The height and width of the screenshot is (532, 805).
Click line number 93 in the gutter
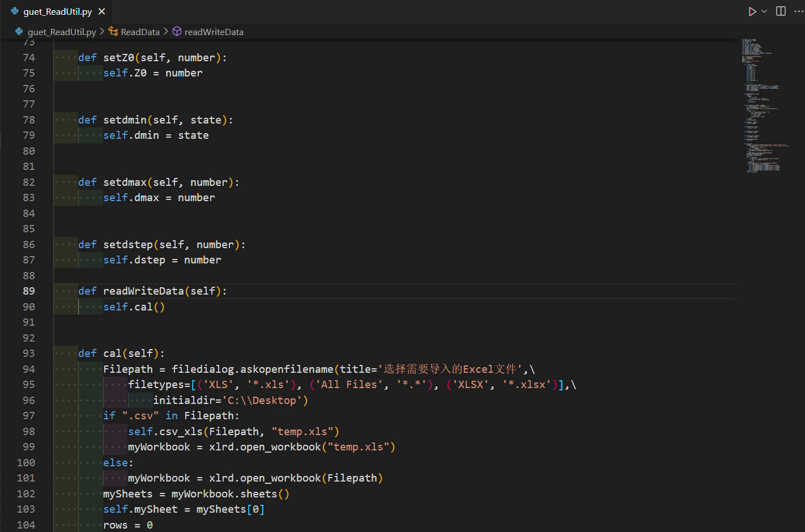(x=29, y=353)
